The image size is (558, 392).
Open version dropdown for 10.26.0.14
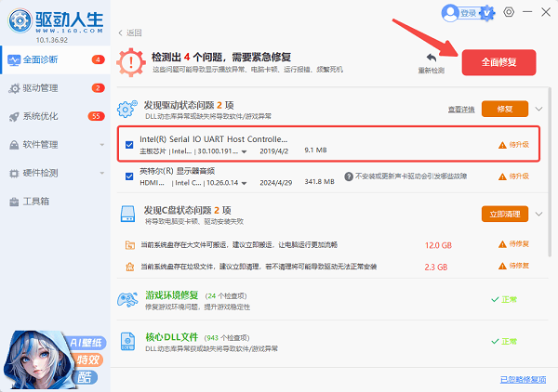pos(244,183)
